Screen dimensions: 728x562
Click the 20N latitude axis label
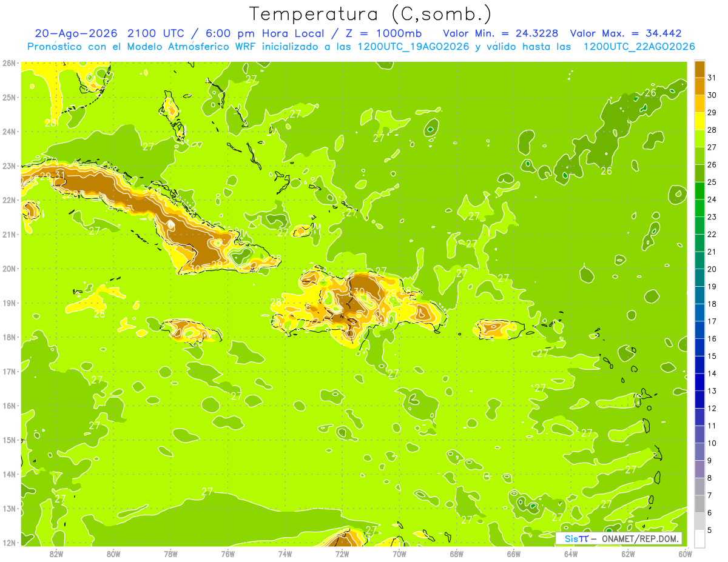(9, 269)
